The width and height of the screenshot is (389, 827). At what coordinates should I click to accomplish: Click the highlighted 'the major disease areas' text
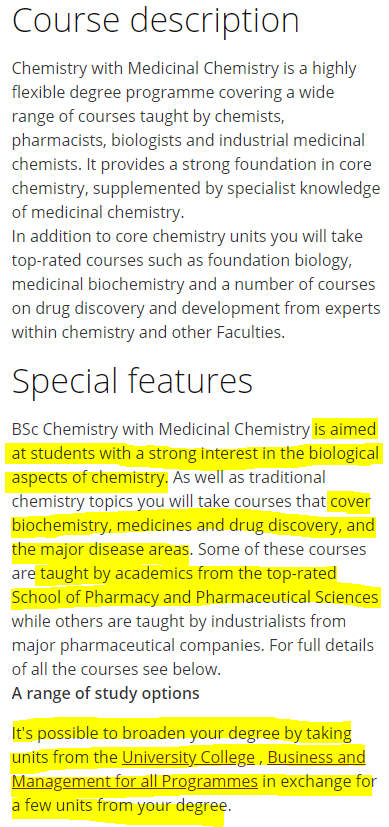click(100, 550)
